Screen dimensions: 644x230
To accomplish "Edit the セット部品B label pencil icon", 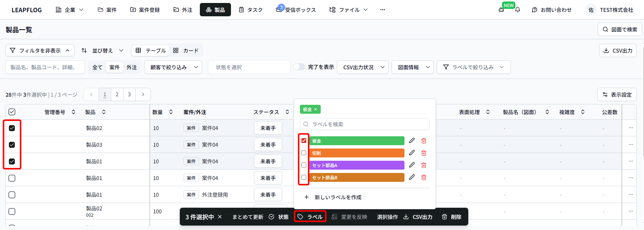I will tap(412, 177).
